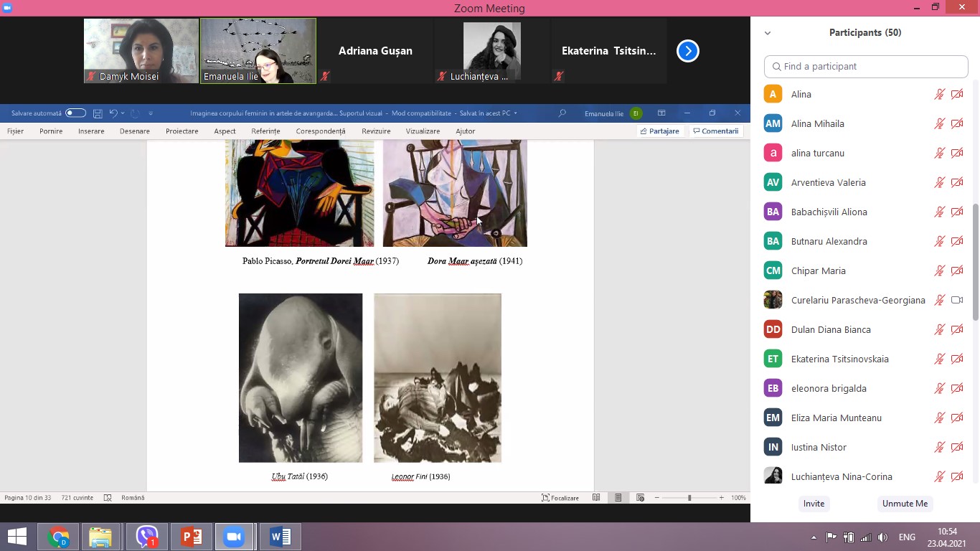This screenshot has height=551, width=980.
Task: Show next video participants with blue arrow
Action: [687, 51]
